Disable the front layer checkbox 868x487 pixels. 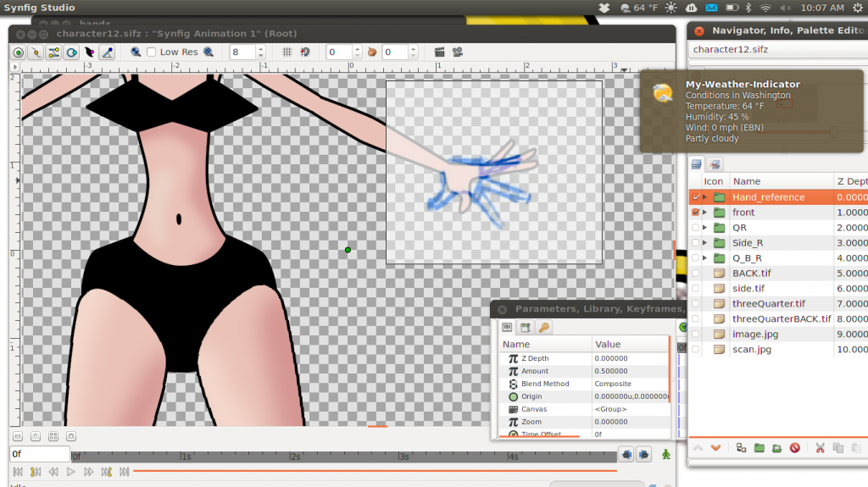[696, 212]
